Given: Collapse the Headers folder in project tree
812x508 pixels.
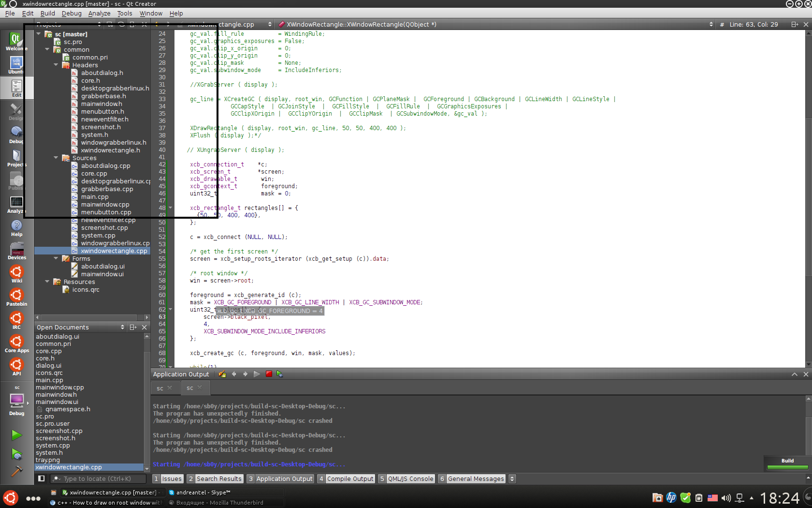Looking at the screenshot, I should click(x=56, y=65).
